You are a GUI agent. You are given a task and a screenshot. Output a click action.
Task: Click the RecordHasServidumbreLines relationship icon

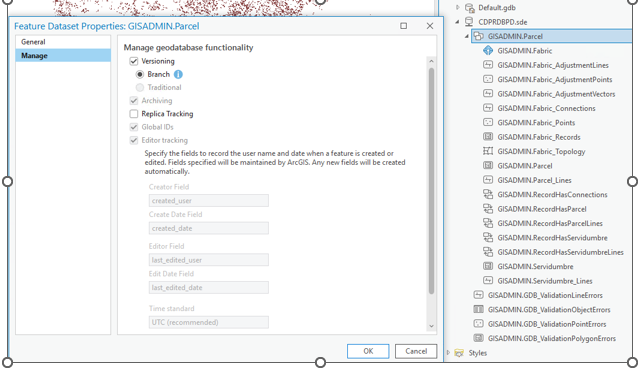click(x=488, y=252)
